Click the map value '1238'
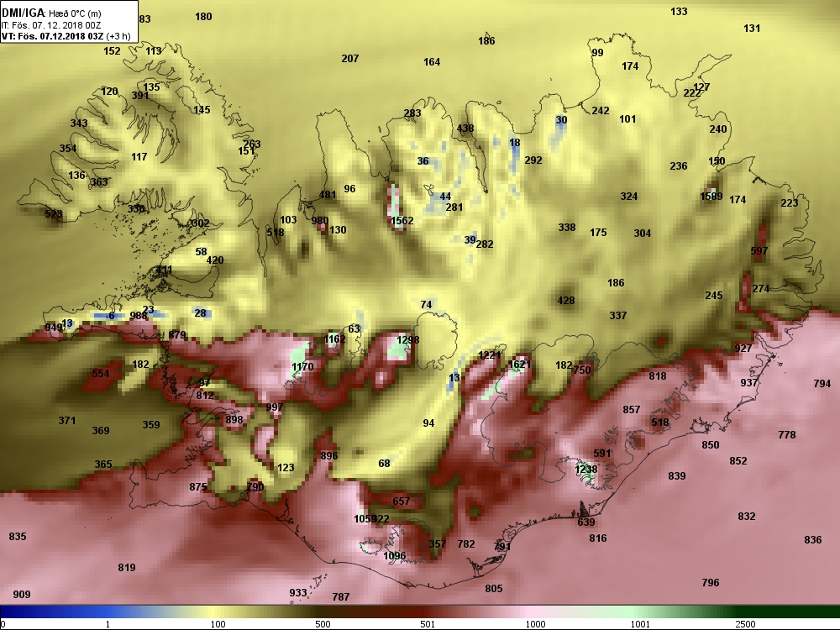Image resolution: width=840 pixels, height=630 pixels. click(585, 470)
